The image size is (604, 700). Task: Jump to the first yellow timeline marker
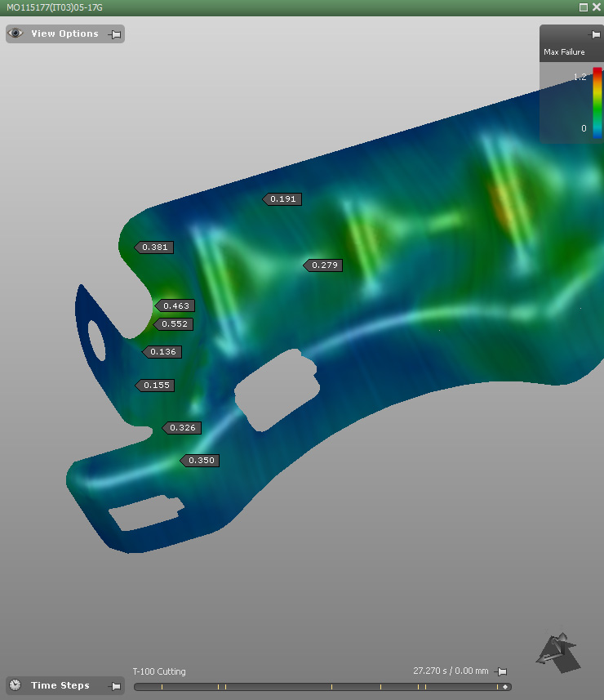[x=162, y=687]
